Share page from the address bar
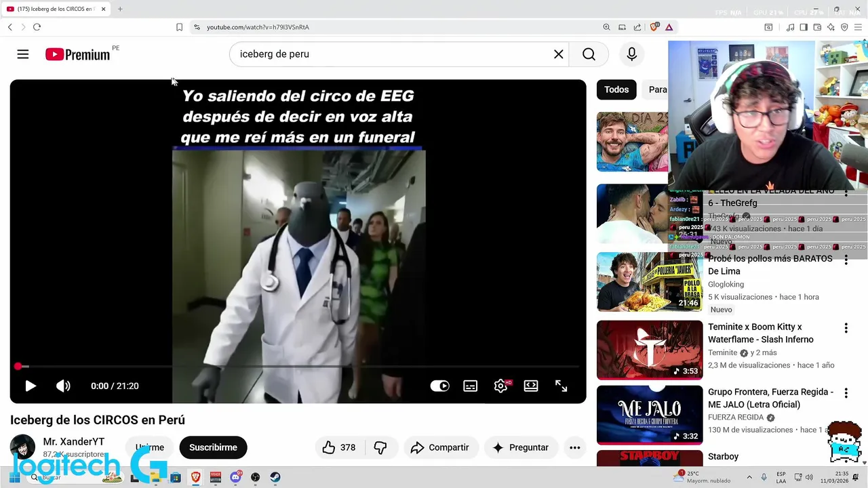This screenshot has width=868, height=488. [637, 27]
